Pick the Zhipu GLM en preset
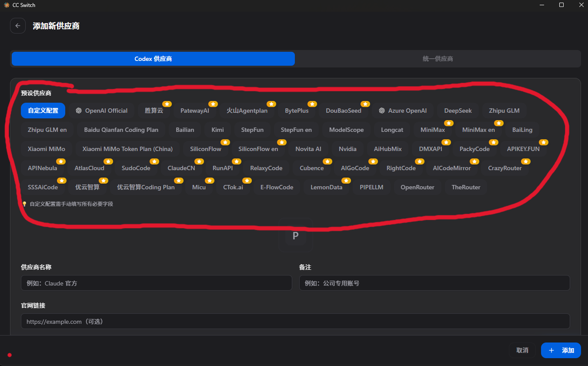 pos(47,130)
